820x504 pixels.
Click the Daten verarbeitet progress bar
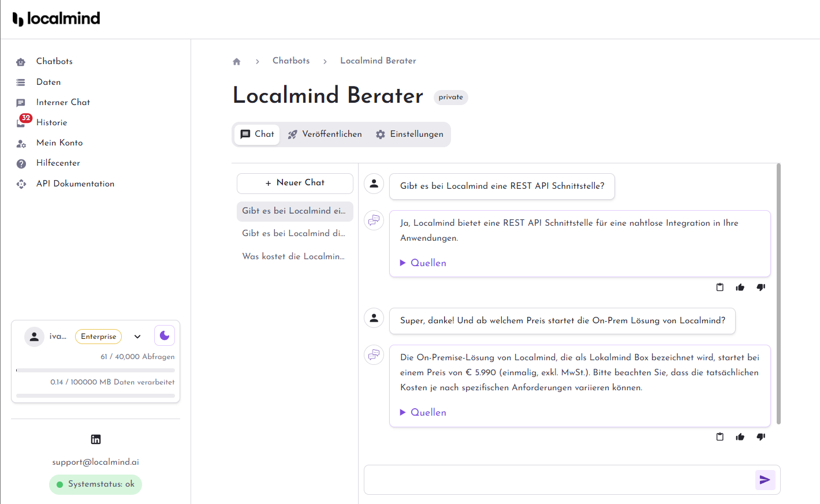[95, 395]
